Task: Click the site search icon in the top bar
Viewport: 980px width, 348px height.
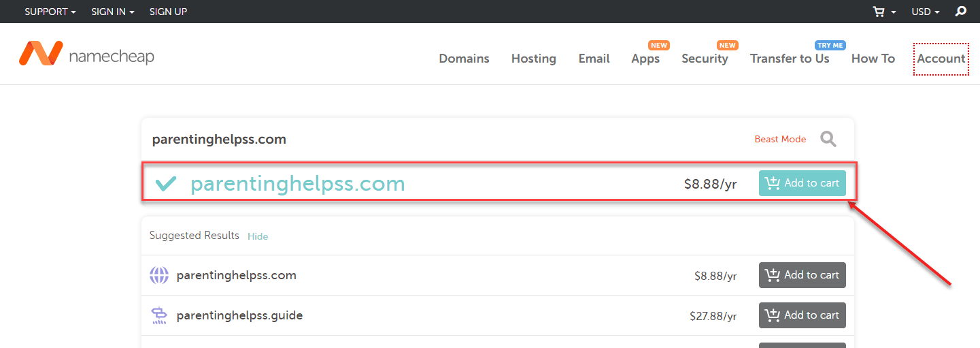Action: coord(961,12)
